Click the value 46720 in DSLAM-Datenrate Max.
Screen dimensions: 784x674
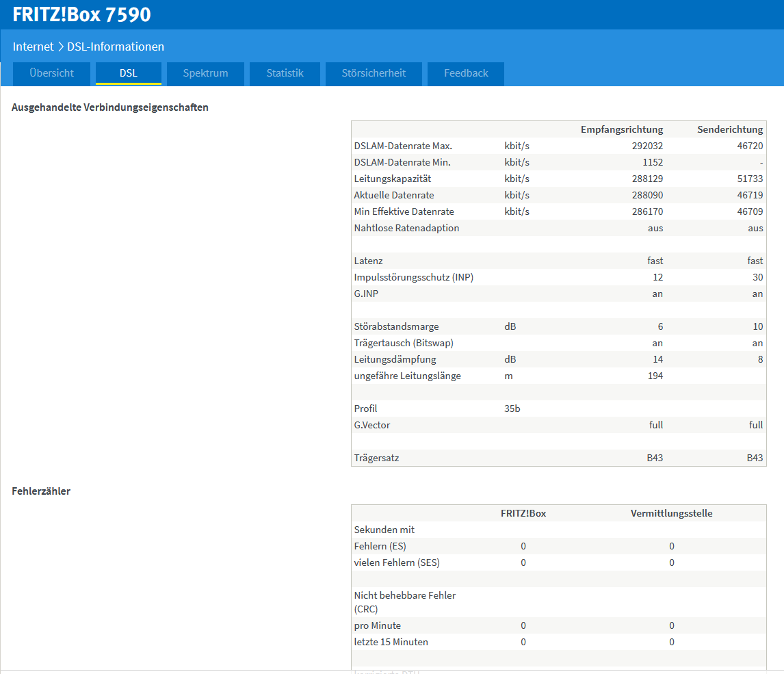tap(750, 146)
